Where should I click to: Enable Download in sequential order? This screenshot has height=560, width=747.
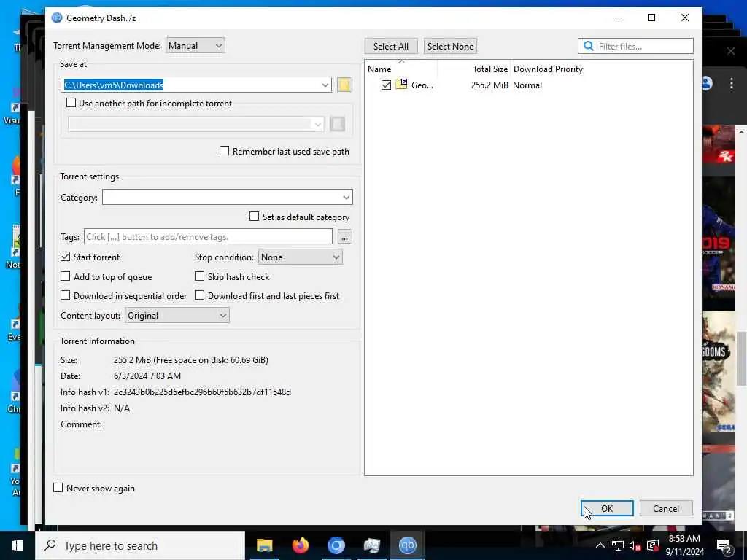click(x=65, y=295)
